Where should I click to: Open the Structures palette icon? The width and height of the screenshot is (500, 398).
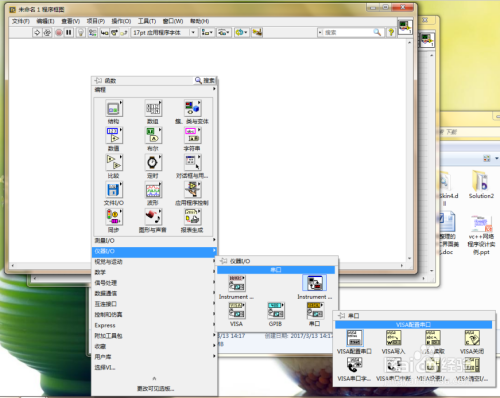tap(114, 109)
